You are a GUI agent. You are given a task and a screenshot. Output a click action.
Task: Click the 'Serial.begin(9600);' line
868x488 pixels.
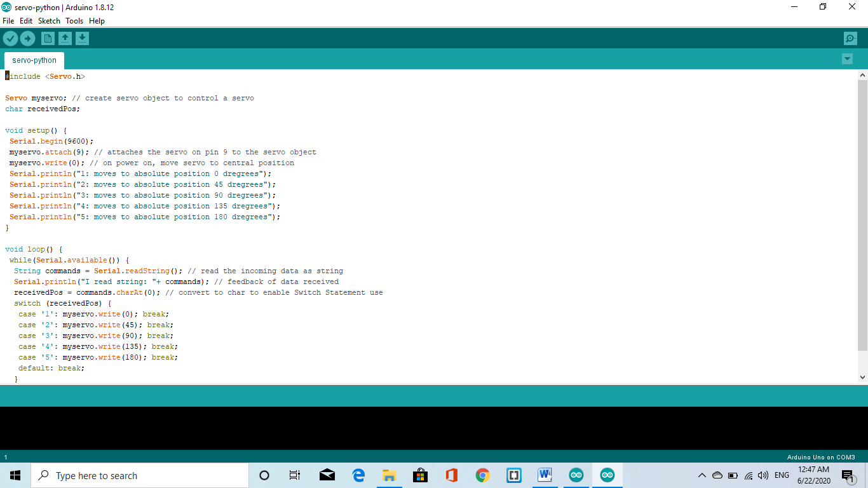pyautogui.click(x=51, y=141)
